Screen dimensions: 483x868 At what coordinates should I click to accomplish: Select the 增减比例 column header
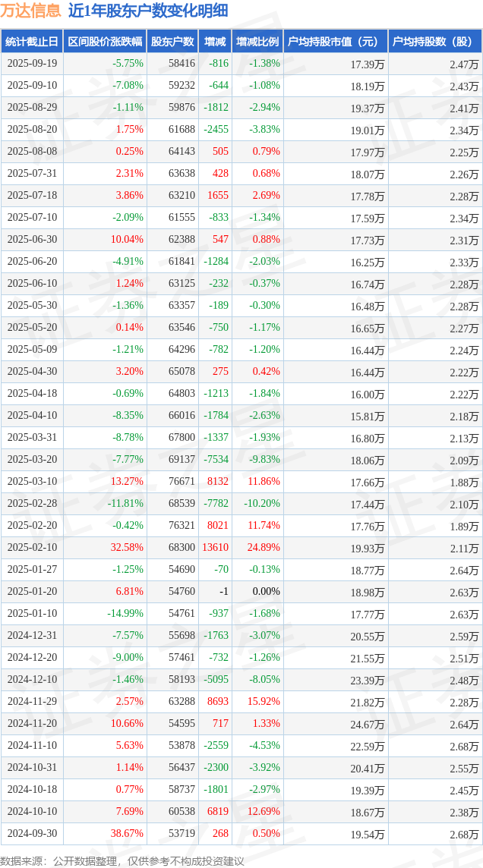pyautogui.click(x=257, y=42)
